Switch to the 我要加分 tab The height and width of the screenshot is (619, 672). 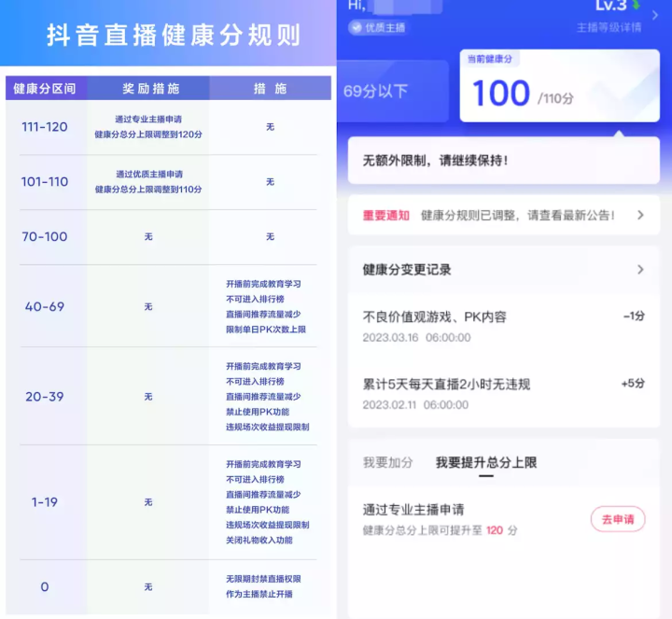tap(387, 462)
